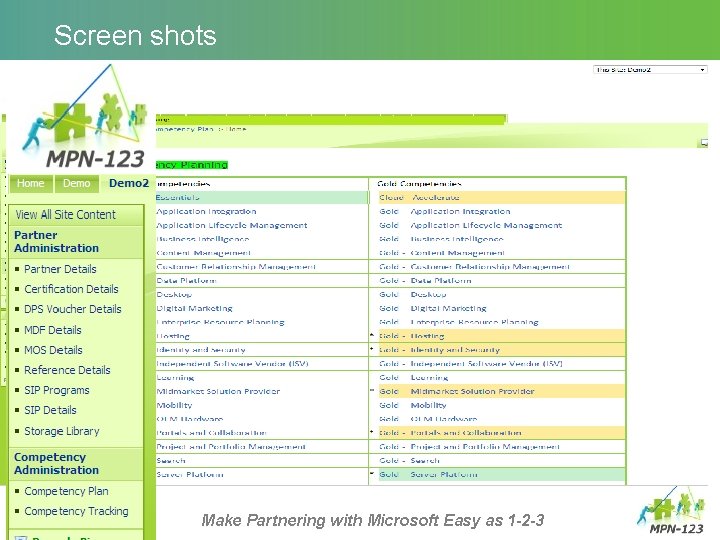Select highlighted Gold - Hosting row

tap(502, 336)
